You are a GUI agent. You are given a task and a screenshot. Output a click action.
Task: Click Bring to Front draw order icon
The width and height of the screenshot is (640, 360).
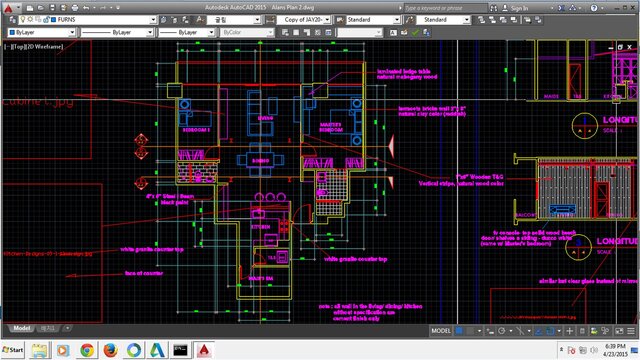(482, 20)
